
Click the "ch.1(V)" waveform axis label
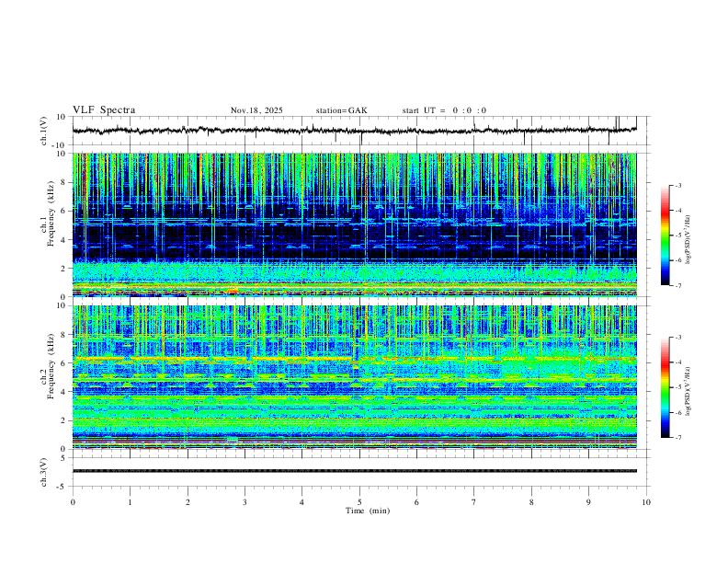[44, 131]
